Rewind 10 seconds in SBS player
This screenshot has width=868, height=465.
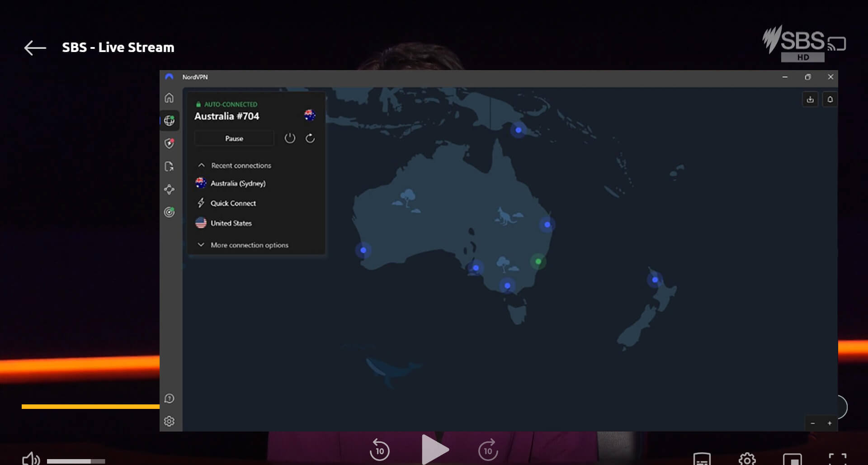point(380,450)
